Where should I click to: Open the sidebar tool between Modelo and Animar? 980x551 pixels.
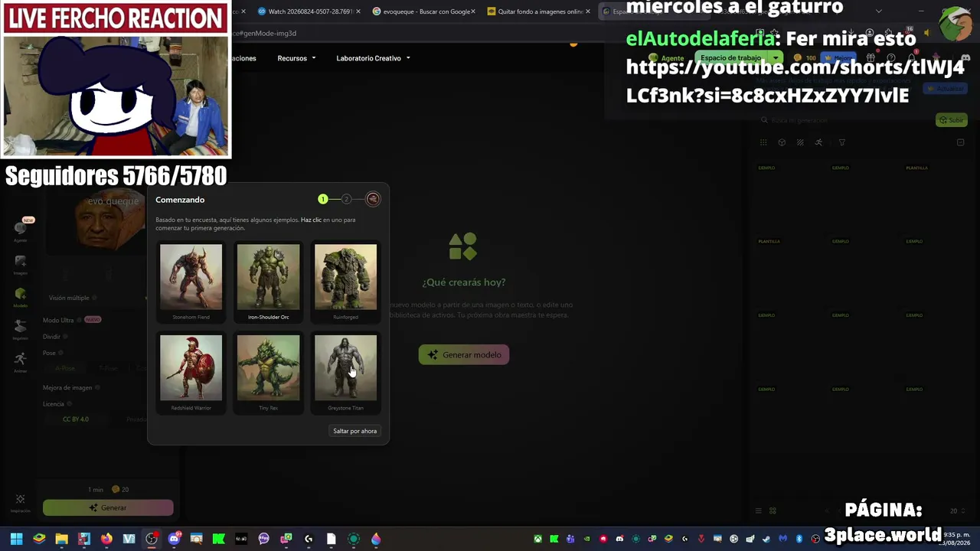click(20, 329)
